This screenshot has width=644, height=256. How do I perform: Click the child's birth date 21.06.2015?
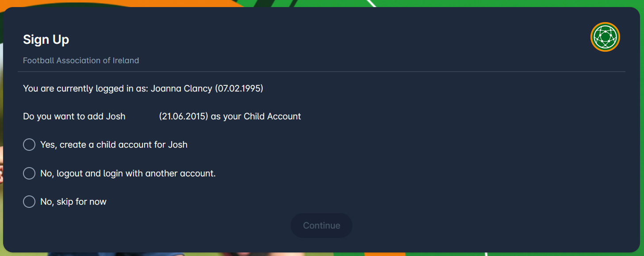(x=184, y=116)
